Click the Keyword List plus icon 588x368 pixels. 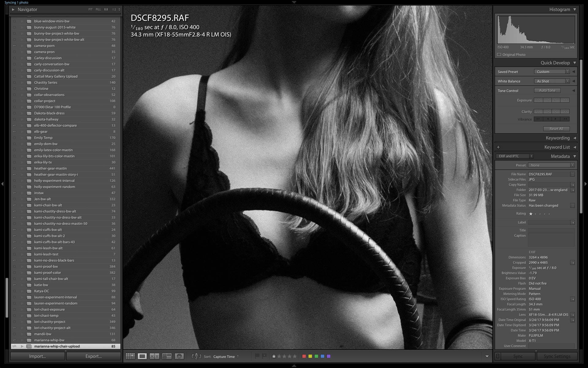pyautogui.click(x=498, y=147)
